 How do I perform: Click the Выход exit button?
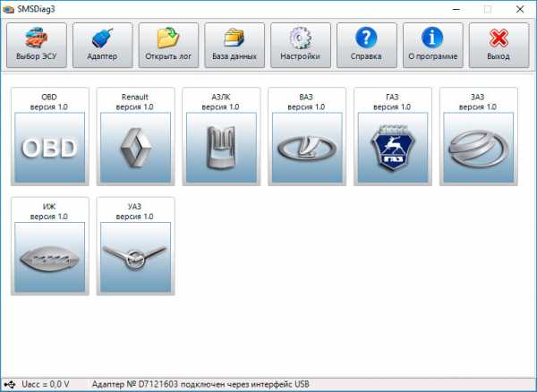[x=499, y=45]
